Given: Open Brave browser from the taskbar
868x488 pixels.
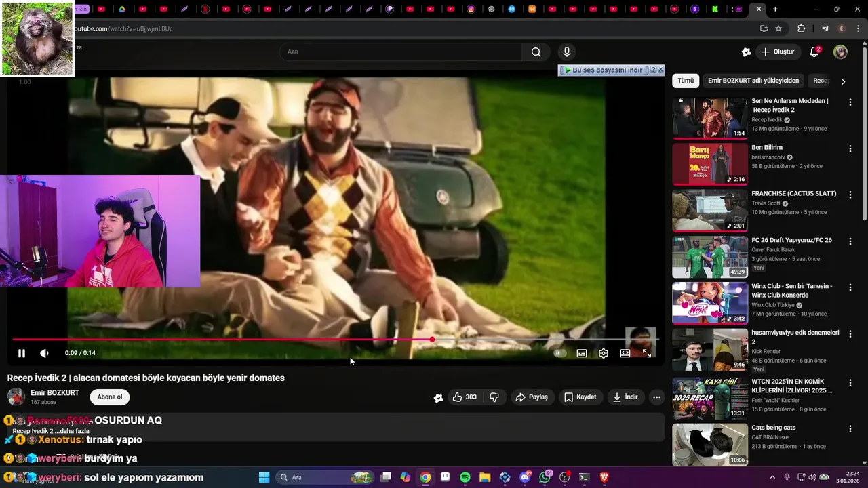Looking at the screenshot, I should click(604, 477).
